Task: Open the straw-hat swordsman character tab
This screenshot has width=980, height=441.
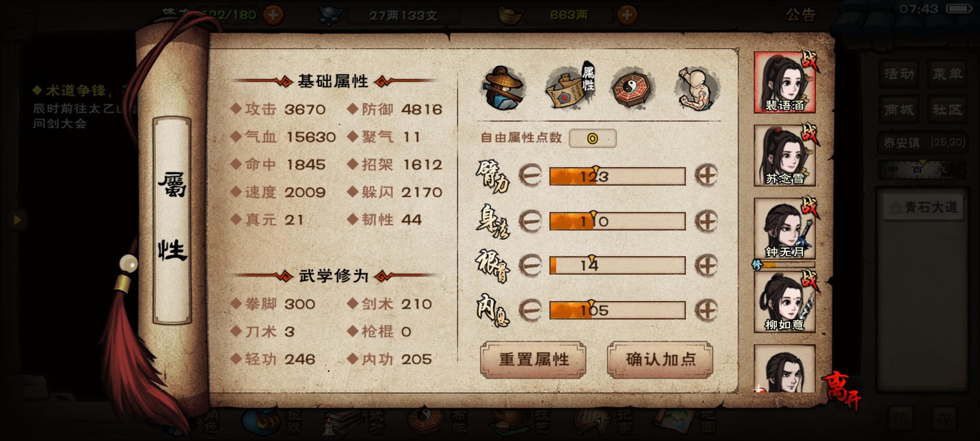Action: [503, 88]
